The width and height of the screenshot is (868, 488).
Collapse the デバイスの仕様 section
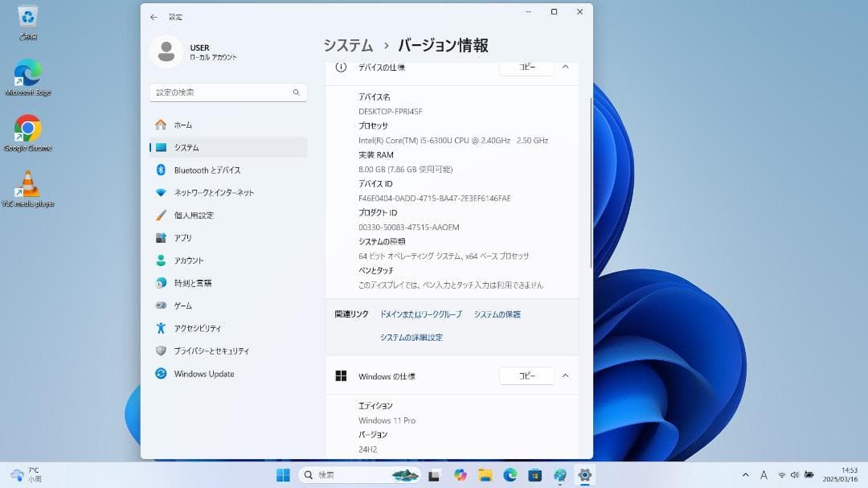(565, 68)
